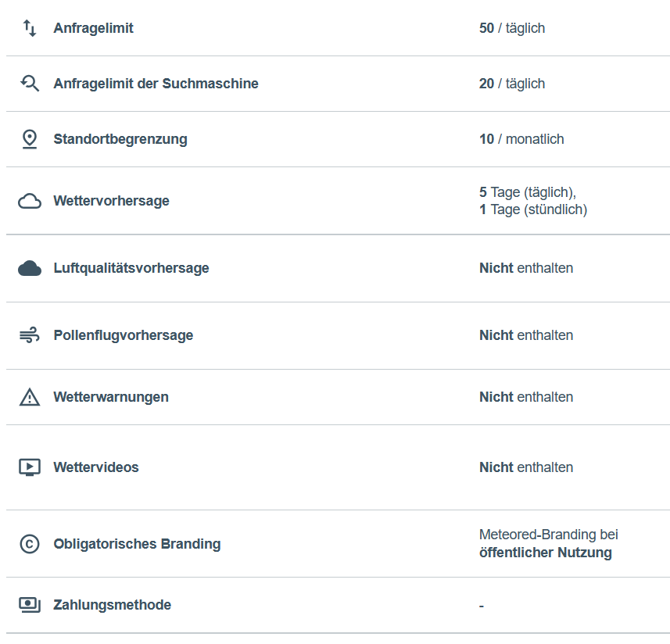
Task: Click the 5 Tage (täglich) value
Action: [x=528, y=192]
